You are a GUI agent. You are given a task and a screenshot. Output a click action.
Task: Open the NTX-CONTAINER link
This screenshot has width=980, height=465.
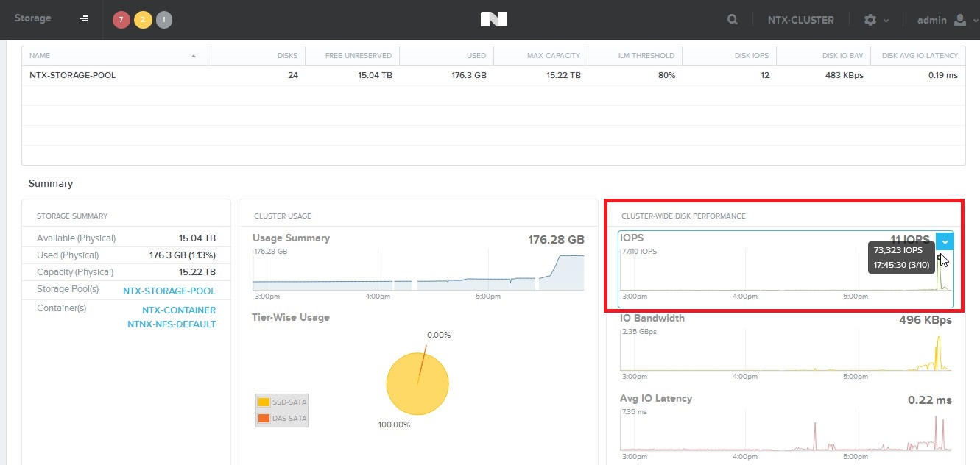tap(179, 310)
